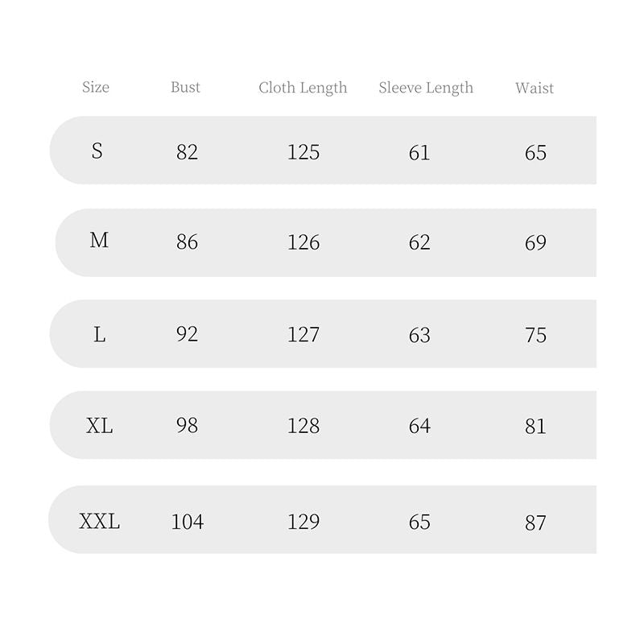The image size is (644, 644).
Task: Click waist value 69 in M row
Action: tap(535, 242)
